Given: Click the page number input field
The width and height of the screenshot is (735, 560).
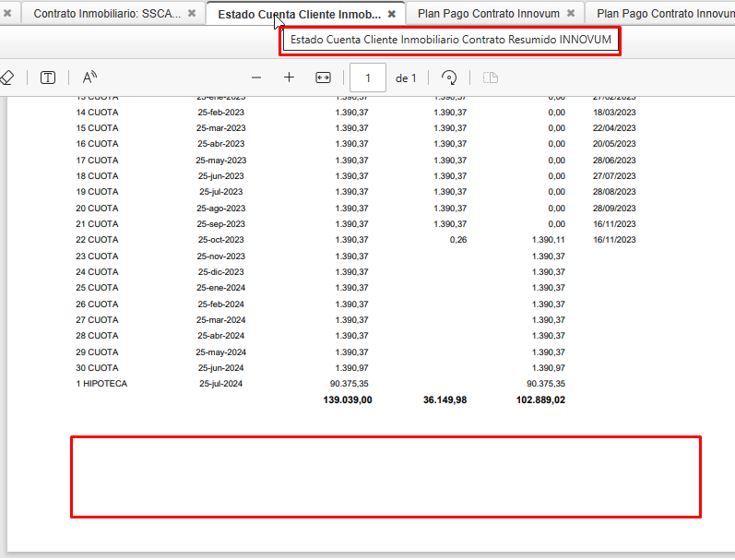Looking at the screenshot, I should [x=368, y=78].
